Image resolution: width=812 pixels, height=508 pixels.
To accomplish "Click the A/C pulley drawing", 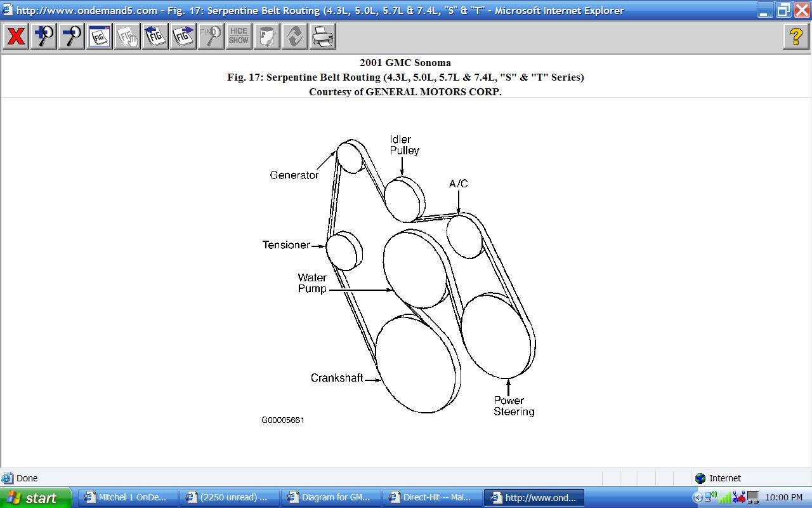I will pyautogui.click(x=464, y=236).
